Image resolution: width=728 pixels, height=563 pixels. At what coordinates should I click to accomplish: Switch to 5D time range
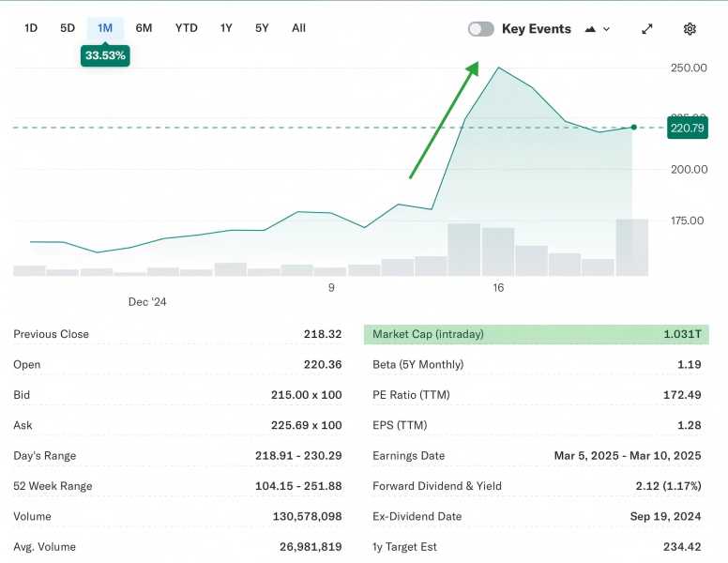pos(68,28)
